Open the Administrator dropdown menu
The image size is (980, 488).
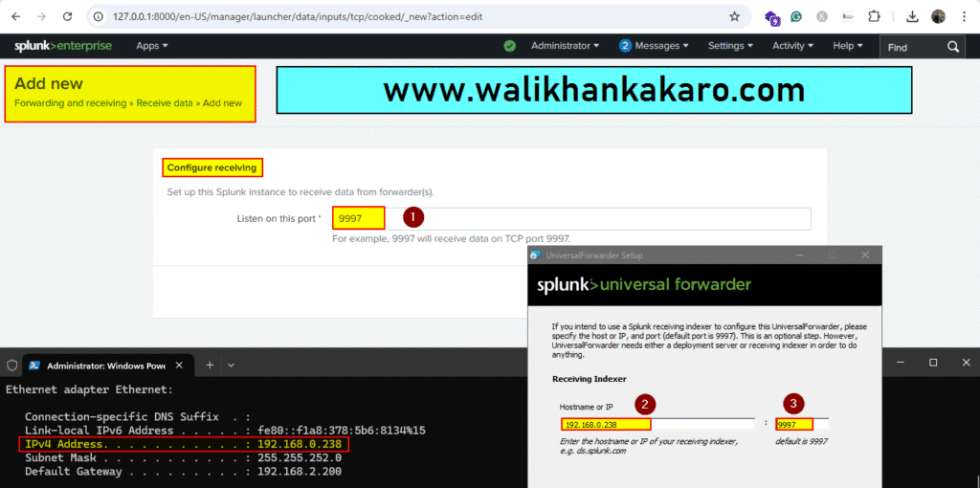pos(565,46)
